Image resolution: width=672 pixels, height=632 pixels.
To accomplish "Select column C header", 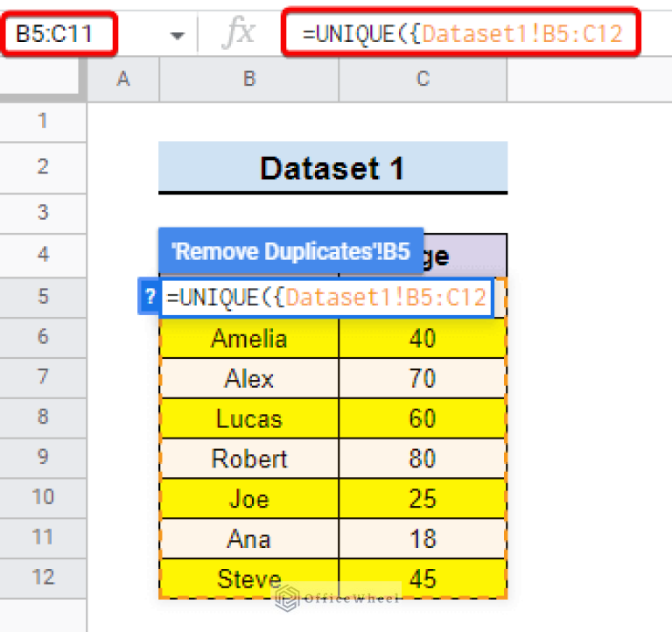I will [423, 80].
